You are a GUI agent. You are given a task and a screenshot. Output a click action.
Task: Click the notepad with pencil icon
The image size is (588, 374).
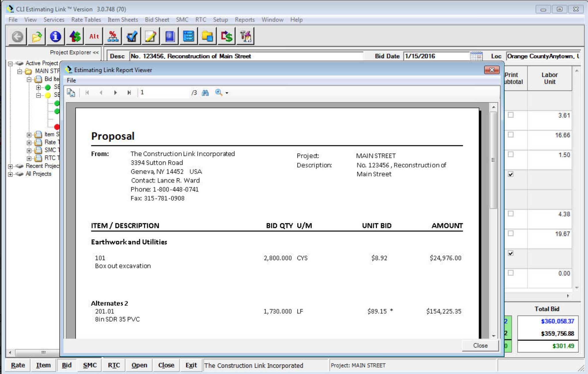pos(151,37)
